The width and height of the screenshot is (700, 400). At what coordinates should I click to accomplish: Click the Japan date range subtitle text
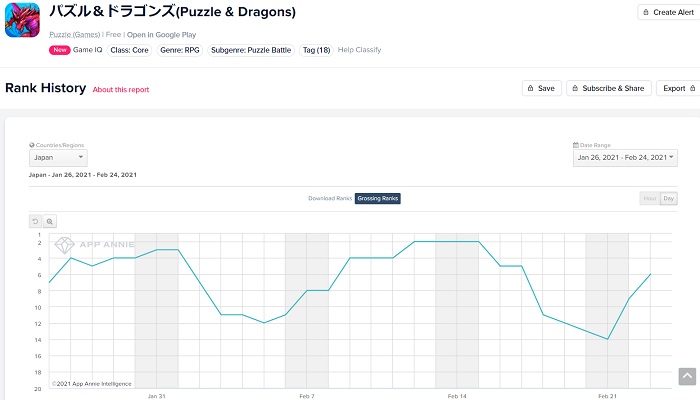(83, 175)
